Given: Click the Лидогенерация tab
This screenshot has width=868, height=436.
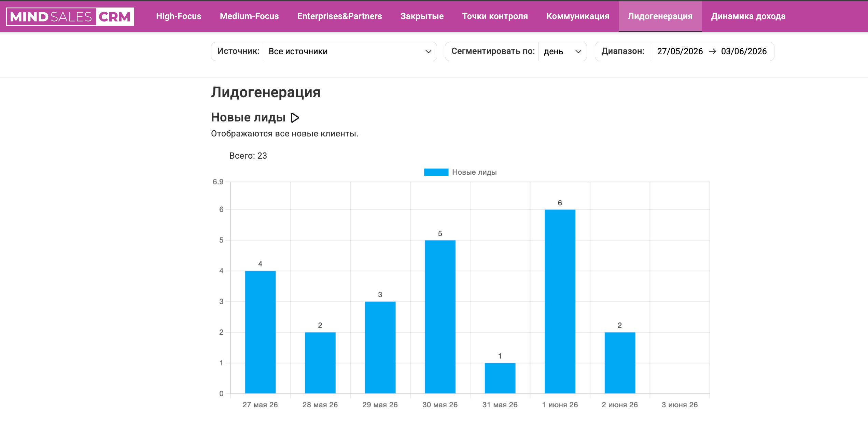Looking at the screenshot, I should [660, 16].
